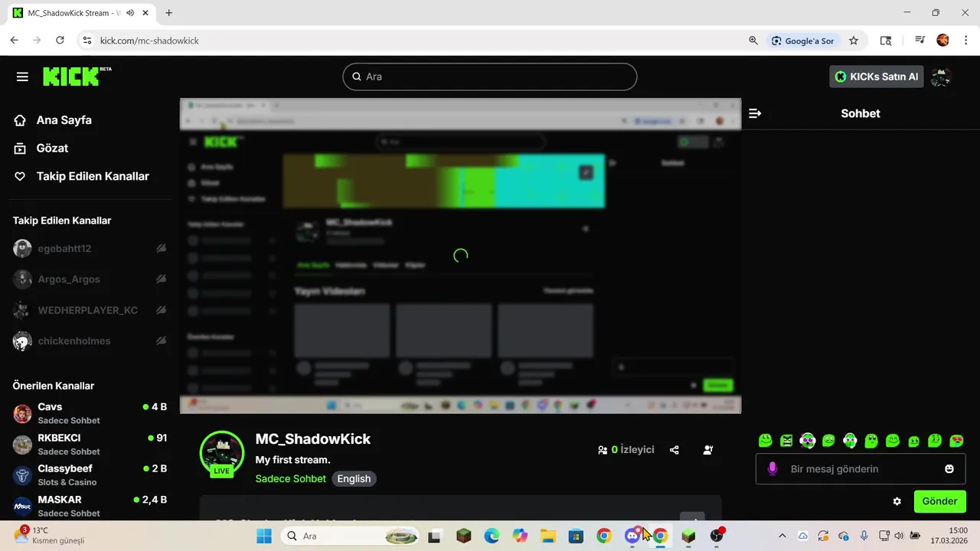The width and height of the screenshot is (980, 551).
Task: Insert the heart-eyes Kick emote
Action: [956, 441]
